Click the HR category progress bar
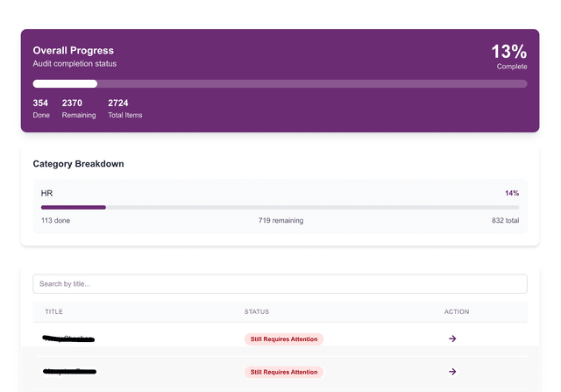Viewport: 561px width, 392px height. point(280,207)
